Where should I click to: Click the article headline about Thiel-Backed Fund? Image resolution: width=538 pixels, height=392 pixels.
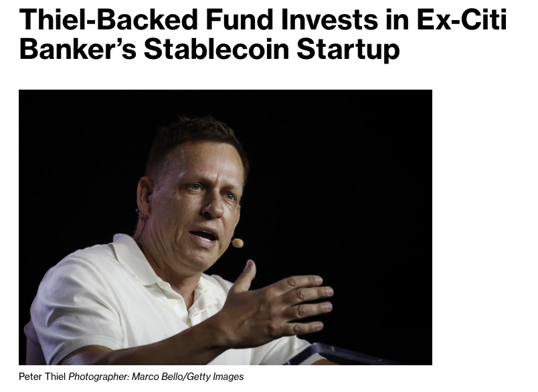pos(263,34)
